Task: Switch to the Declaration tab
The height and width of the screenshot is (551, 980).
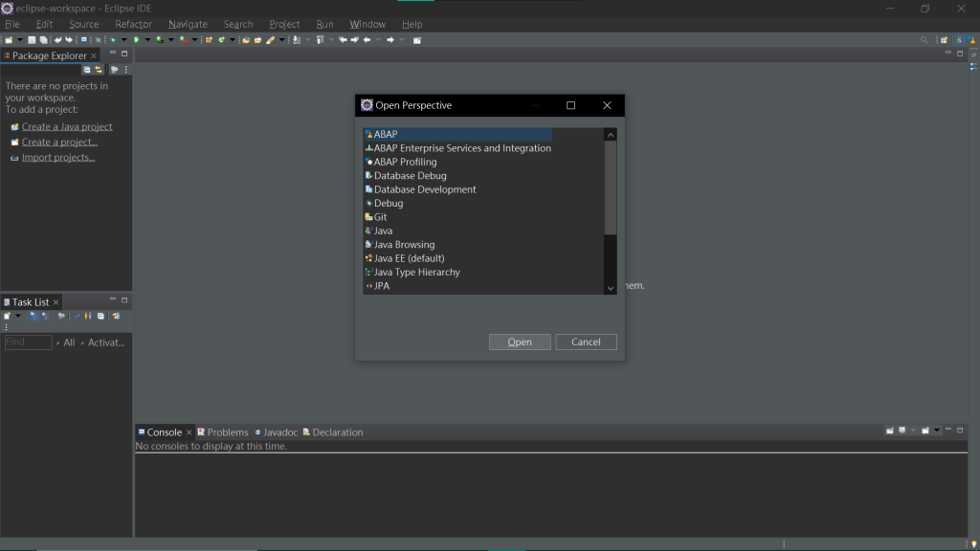Action: pyautogui.click(x=332, y=432)
